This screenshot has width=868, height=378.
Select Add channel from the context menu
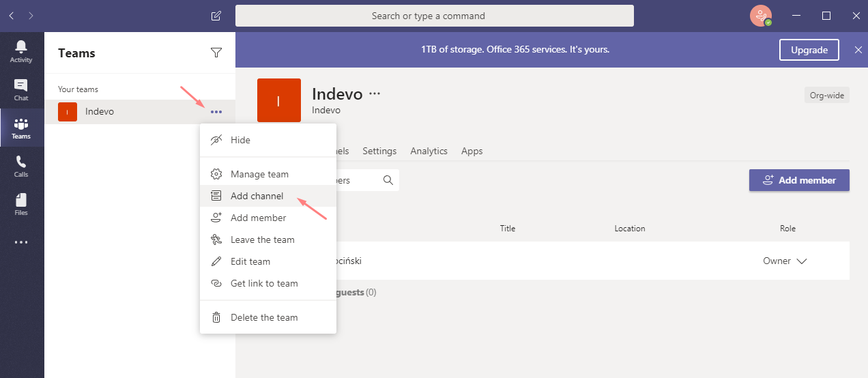click(257, 196)
